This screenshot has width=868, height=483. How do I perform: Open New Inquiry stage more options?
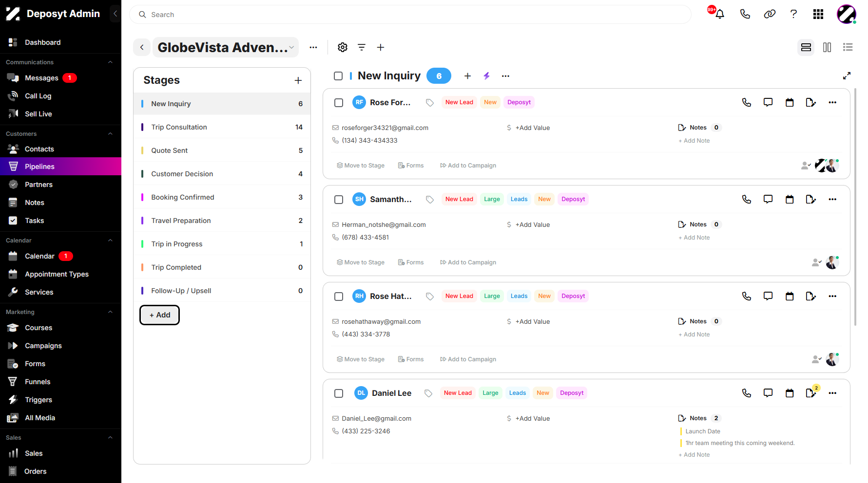505,76
